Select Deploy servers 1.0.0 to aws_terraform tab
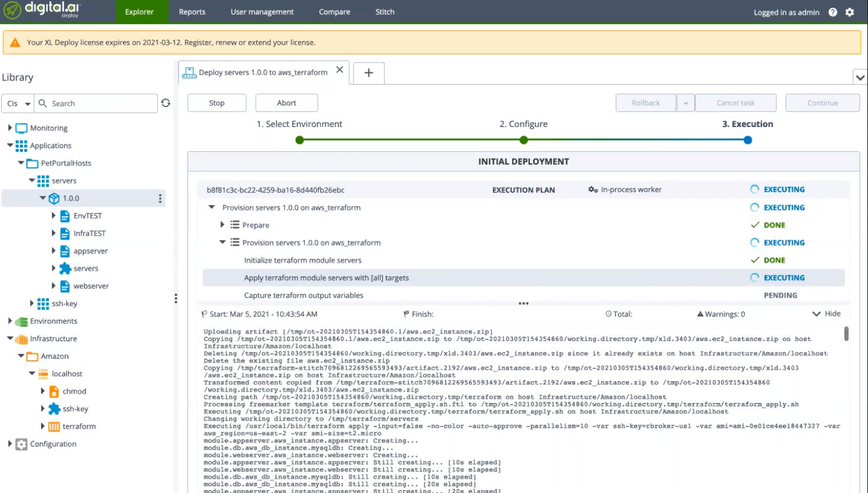The width and height of the screenshot is (868, 493). [263, 72]
